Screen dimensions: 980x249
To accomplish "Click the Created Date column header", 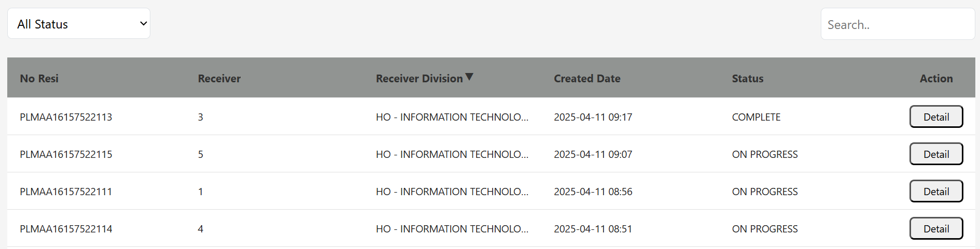I will tap(587, 79).
